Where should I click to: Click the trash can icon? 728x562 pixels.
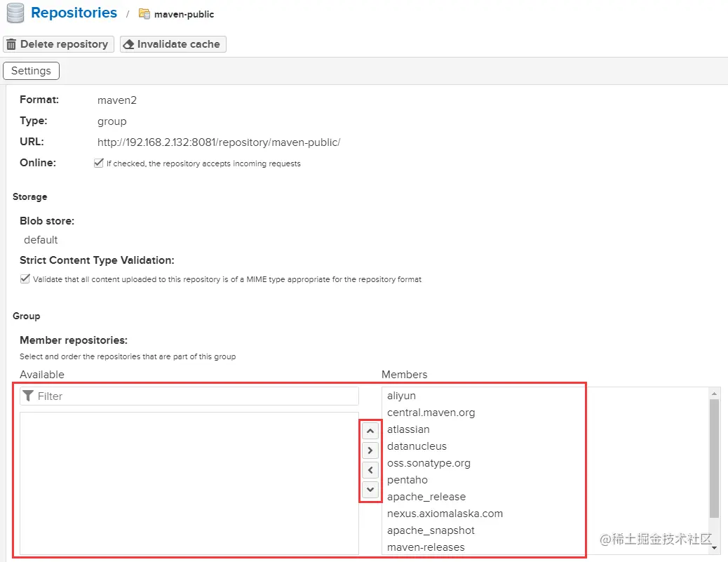click(x=11, y=44)
